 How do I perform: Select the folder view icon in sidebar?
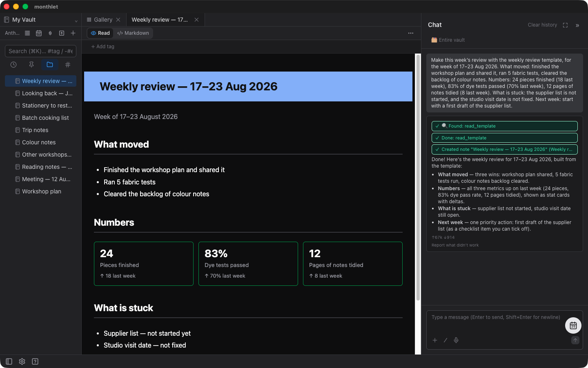tap(50, 65)
